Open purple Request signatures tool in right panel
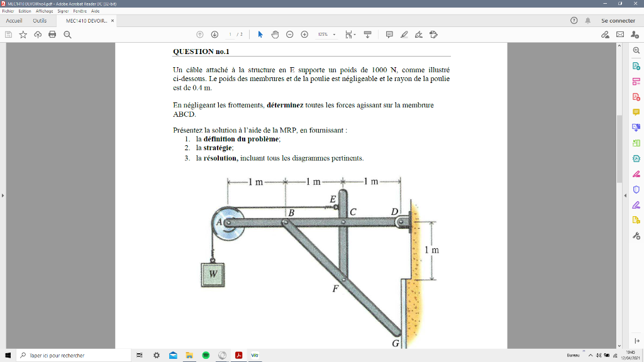This screenshot has width=644, height=362. (x=636, y=205)
